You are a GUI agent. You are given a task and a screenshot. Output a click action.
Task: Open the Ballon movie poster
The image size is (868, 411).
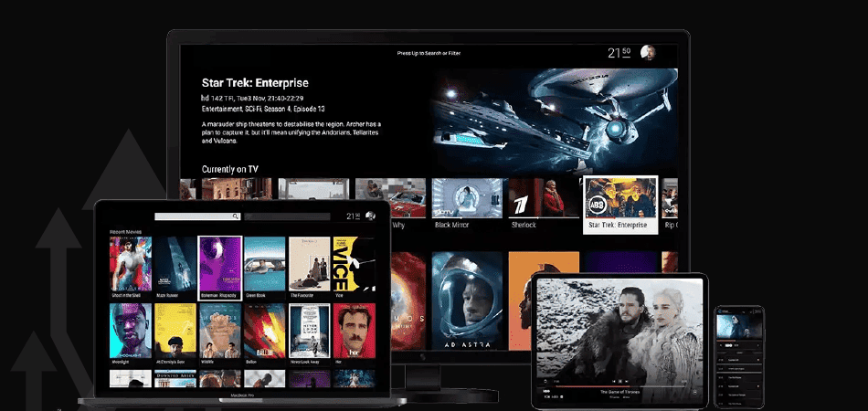[x=265, y=331]
